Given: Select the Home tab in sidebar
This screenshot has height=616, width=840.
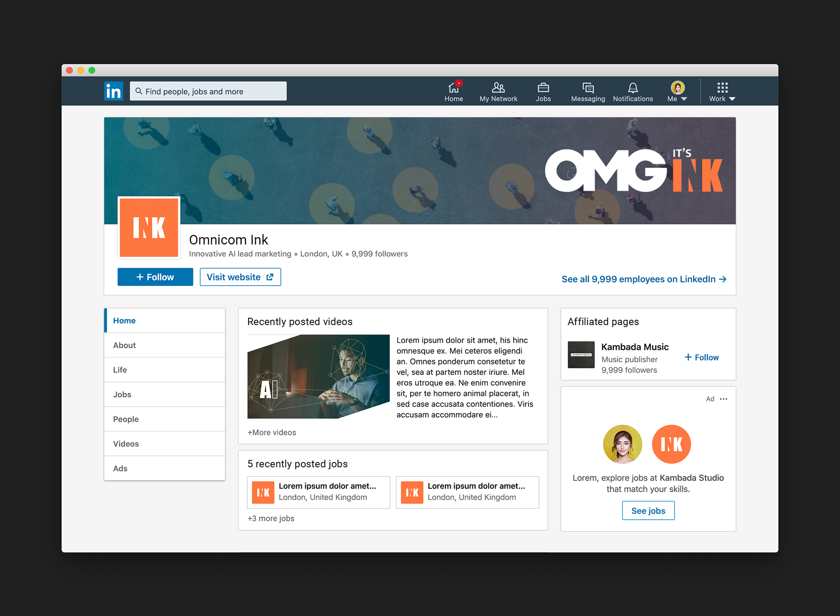Looking at the screenshot, I should (x=165, y=321).
